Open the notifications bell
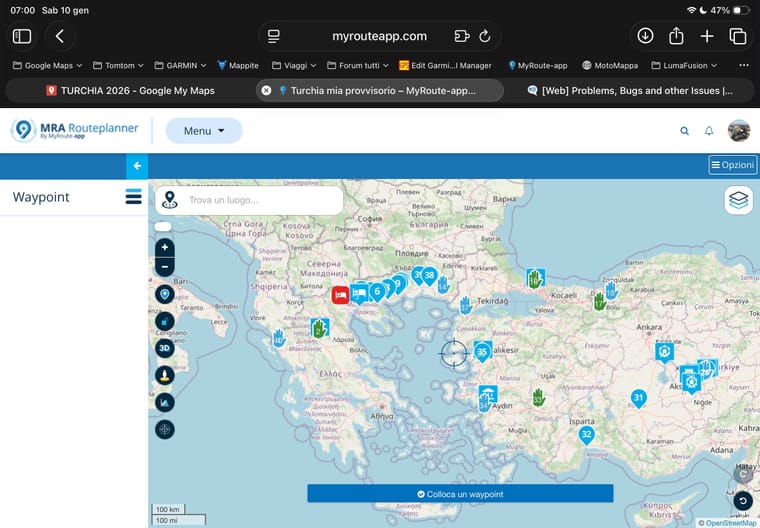The image size is (760, 528). point(709,131)
